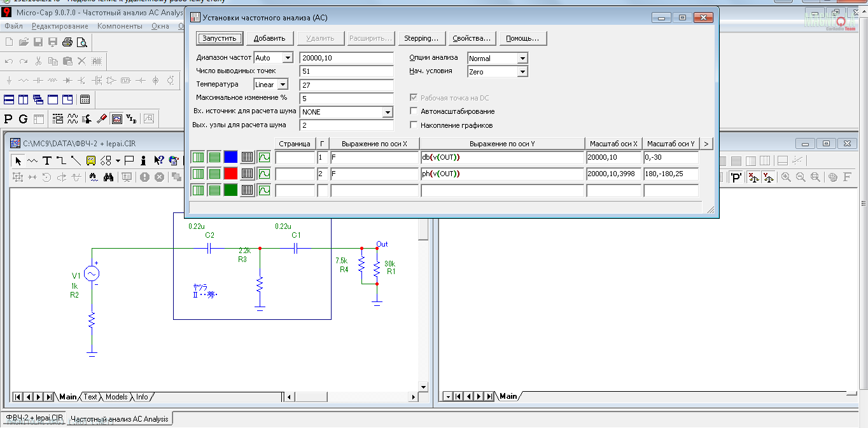The image size is (868, 428).
Task: Enable Автомасштабирование checkbox
Action: click(414, 111)
